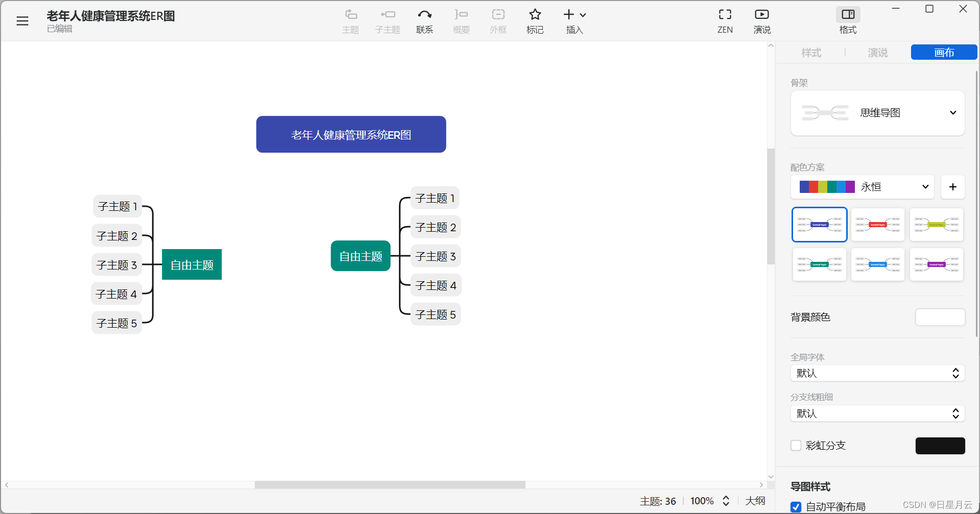Switch to the 画布 tab
The width and height of the screenshot is (980, 514).
click(x=944, y=52)
